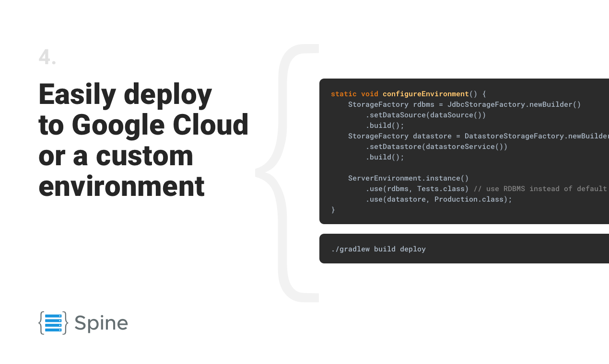The width and height of the screenshot is (609, 364).
Task: Click the .use(rdbms, Tests.class) code
Action: (x=417, y=189)
